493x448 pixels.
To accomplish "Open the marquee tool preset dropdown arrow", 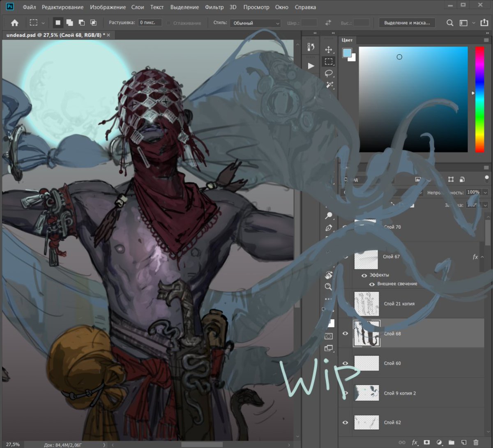I will coord(43,23).
